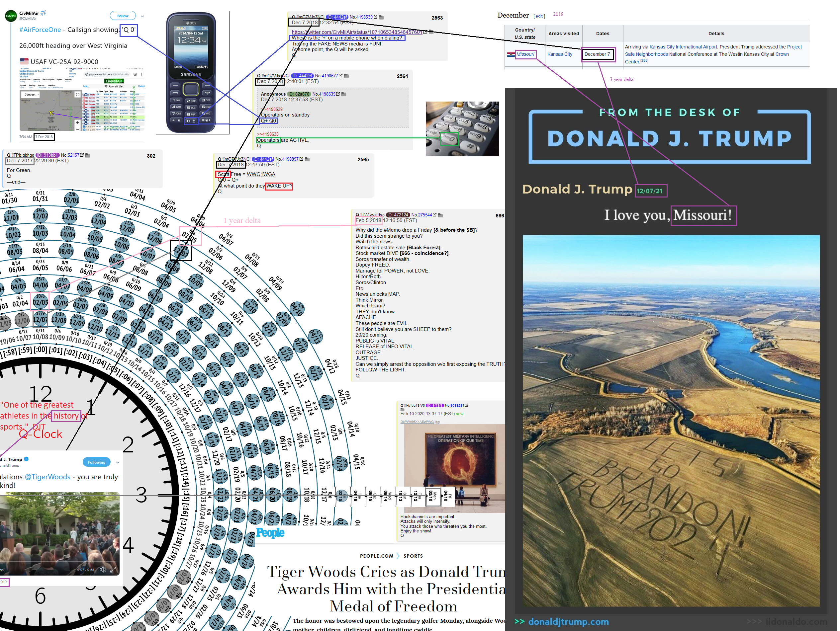
Task: Zoom in with the map plus button
Action: pyautogui.click(x=77, y=122)
